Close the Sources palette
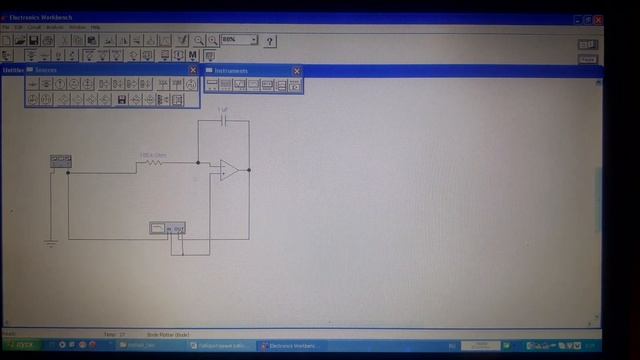Screen dimensions: 640x360 pos(193,70)
